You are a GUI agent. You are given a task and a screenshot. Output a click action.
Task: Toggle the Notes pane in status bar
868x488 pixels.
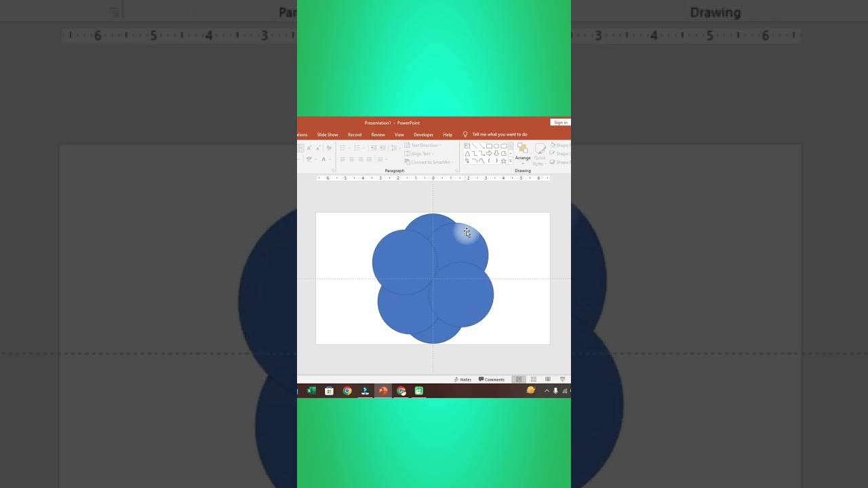click(x=462, y=380)
